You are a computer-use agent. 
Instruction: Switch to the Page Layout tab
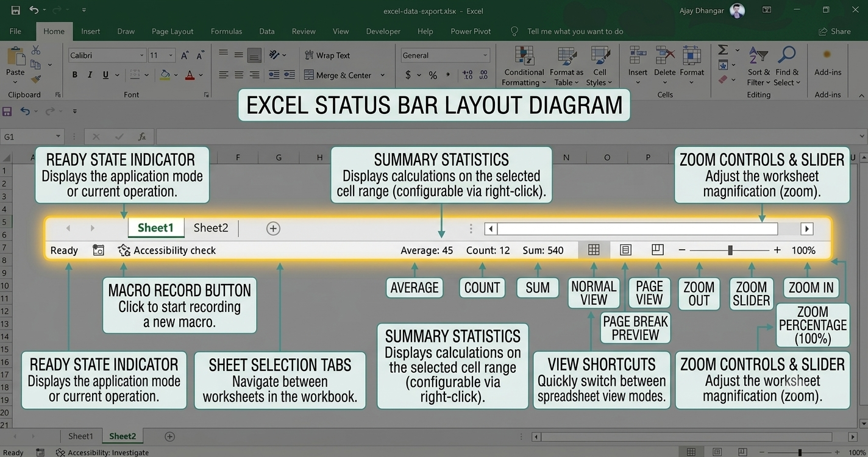[173, 31]
